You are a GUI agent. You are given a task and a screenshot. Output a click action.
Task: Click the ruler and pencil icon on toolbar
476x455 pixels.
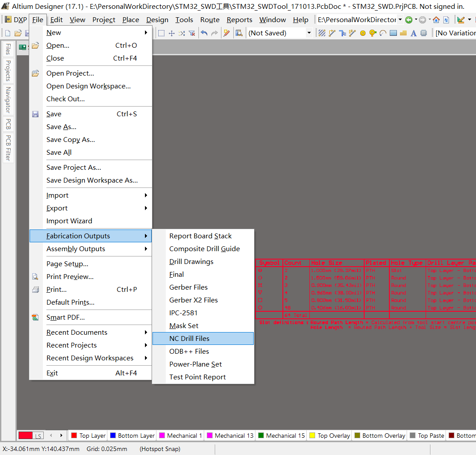click(461, 20)
